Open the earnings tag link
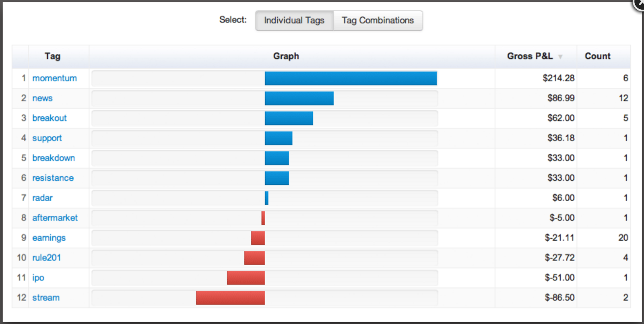The width and height of the screenshot is (644, 324). tap(49, 238)
